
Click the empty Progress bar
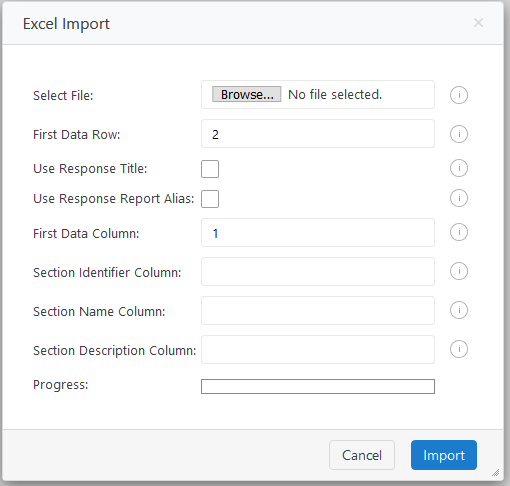coord(318,386)
